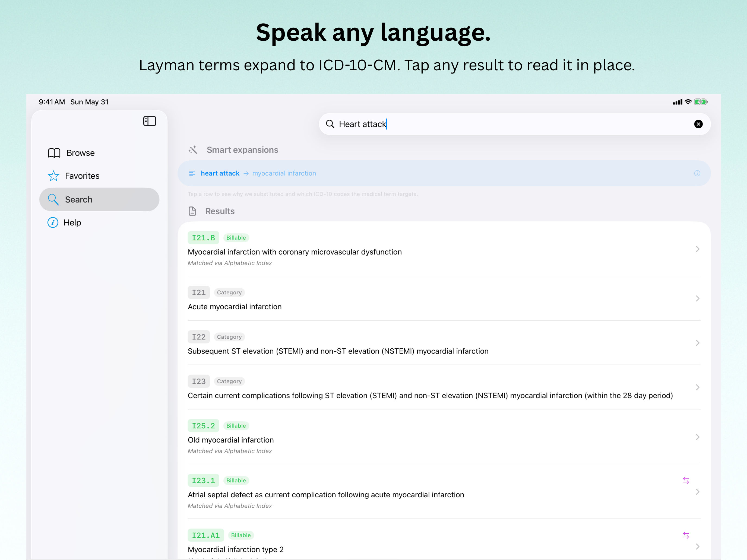
Task: Click the Category badge on I23 row
Action: tap(229, 381)
